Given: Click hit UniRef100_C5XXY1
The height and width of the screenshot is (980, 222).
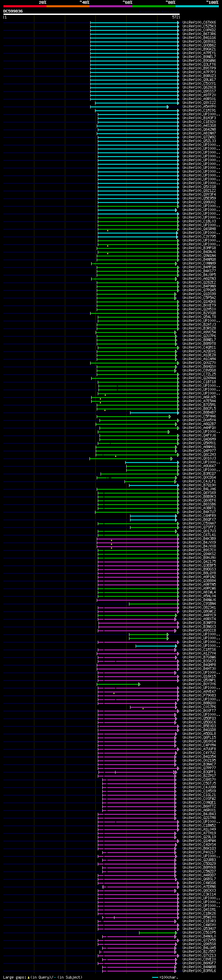Looking at the screenshot, I should click(199, 84).
